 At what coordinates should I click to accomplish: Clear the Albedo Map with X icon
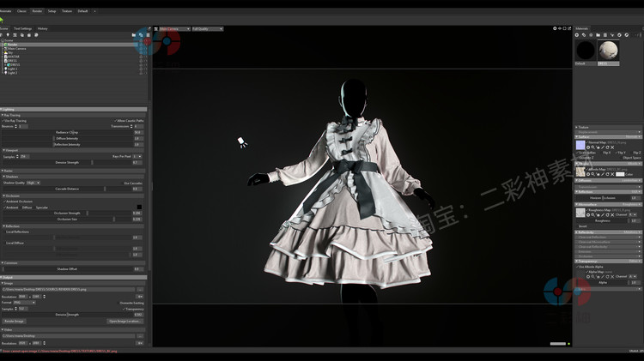click(612, 174)
